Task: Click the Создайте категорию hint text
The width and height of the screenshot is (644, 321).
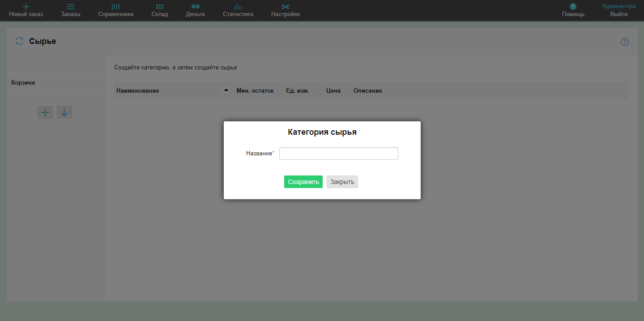Action: click(x=175, y=68)
